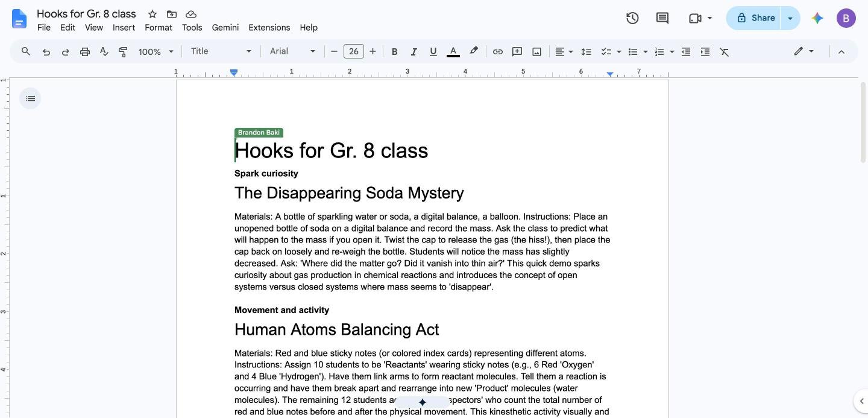Expand the checklist options arrow

point(619,52)
